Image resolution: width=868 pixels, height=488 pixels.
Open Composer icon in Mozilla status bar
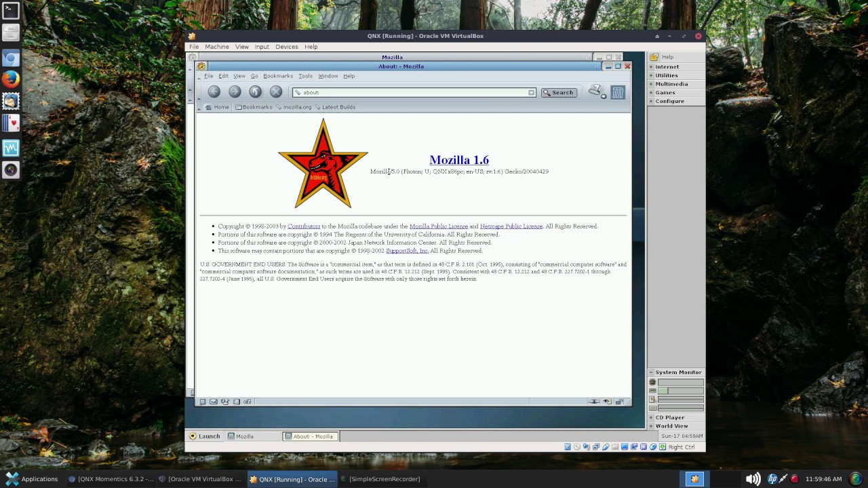[236, 401]
